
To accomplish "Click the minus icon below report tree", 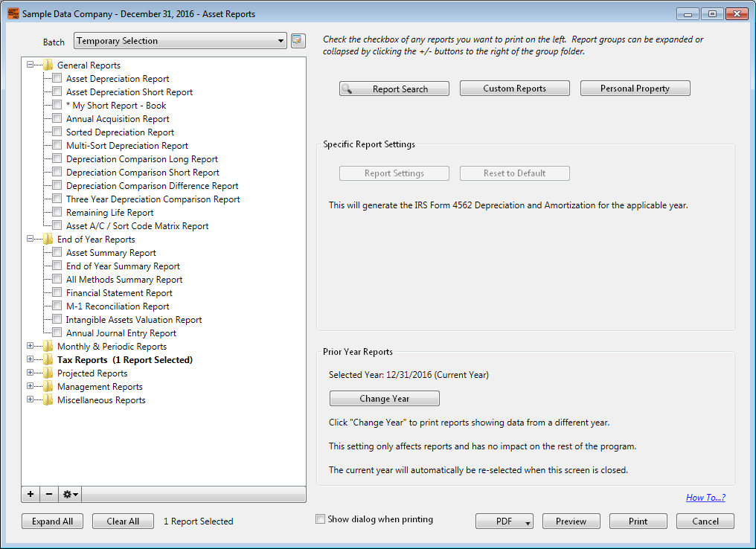I will pos(49,494).
